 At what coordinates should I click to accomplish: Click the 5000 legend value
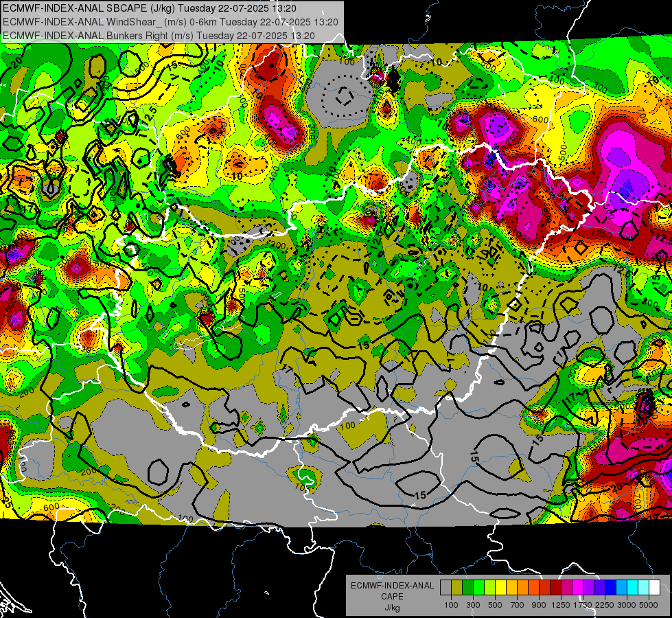coord(649,605)
